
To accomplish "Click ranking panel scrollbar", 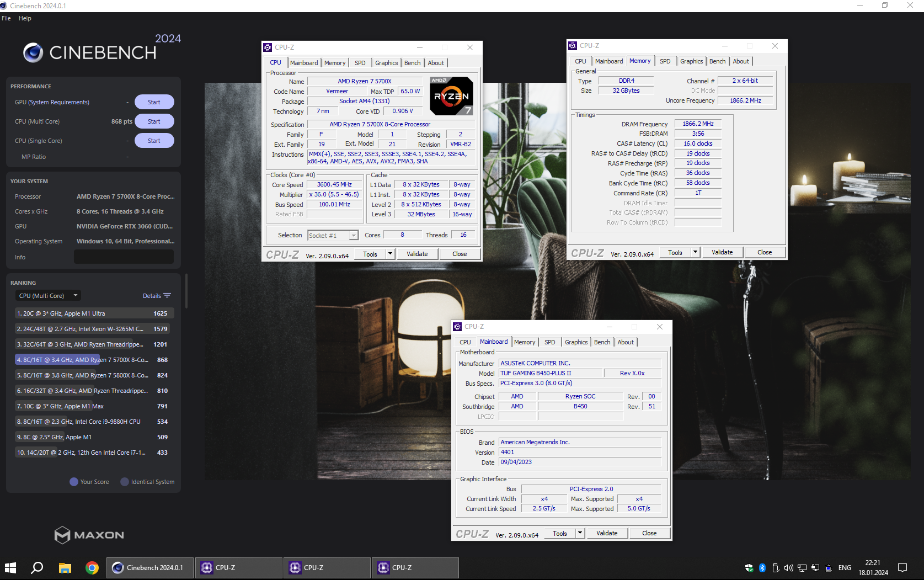I will coord(186,291).
